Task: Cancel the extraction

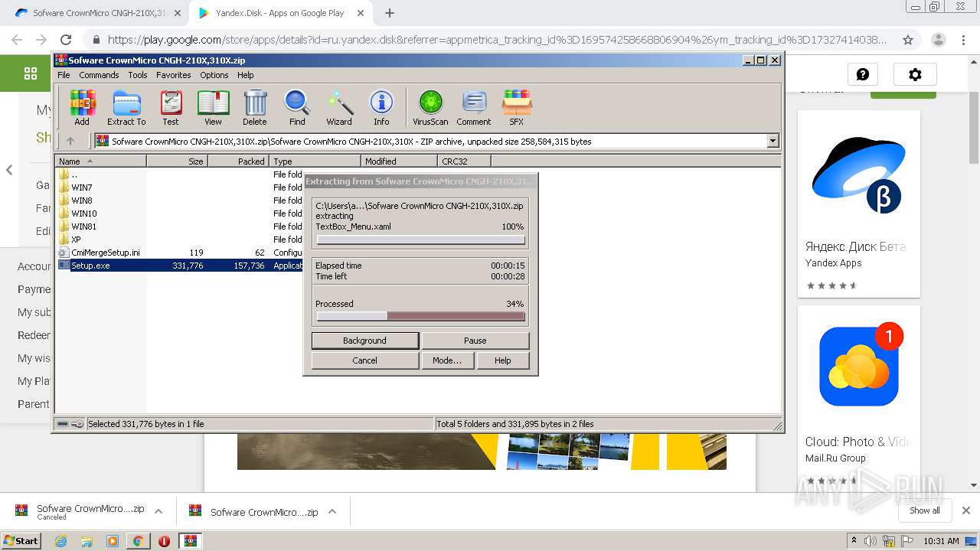Action: click(364, 360)
